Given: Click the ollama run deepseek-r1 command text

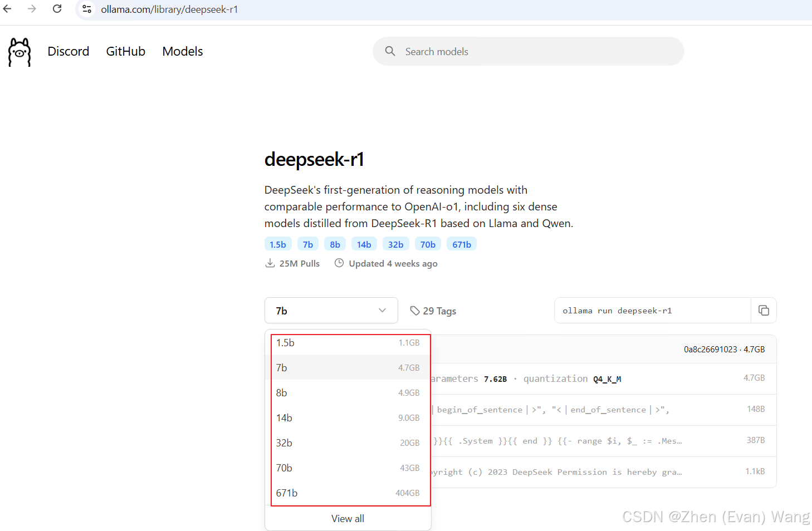Looking at the screenshot, I should click(x=617, y=311).
